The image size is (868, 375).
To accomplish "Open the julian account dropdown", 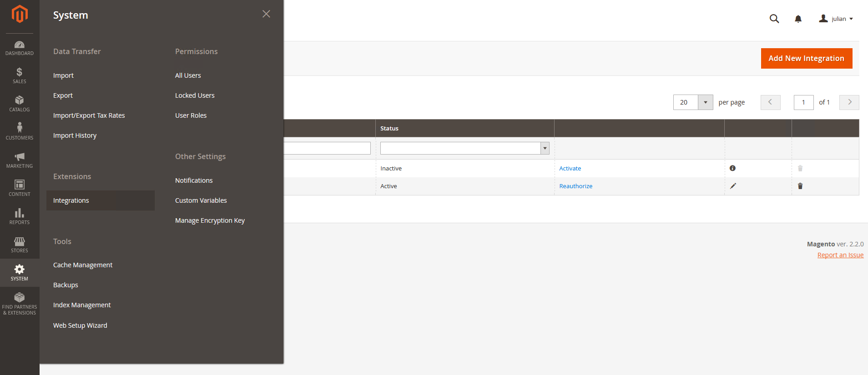I will point(836,19).
